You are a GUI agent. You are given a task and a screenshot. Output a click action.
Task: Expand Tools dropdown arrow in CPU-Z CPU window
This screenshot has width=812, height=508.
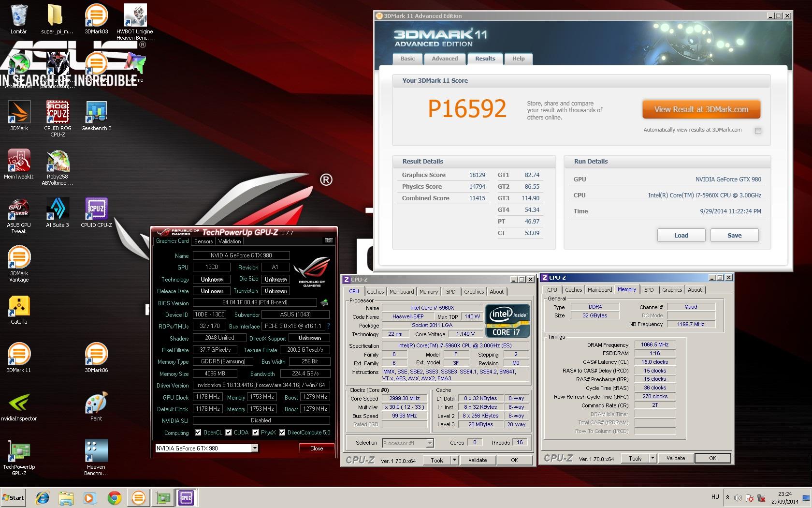(454, 460)
